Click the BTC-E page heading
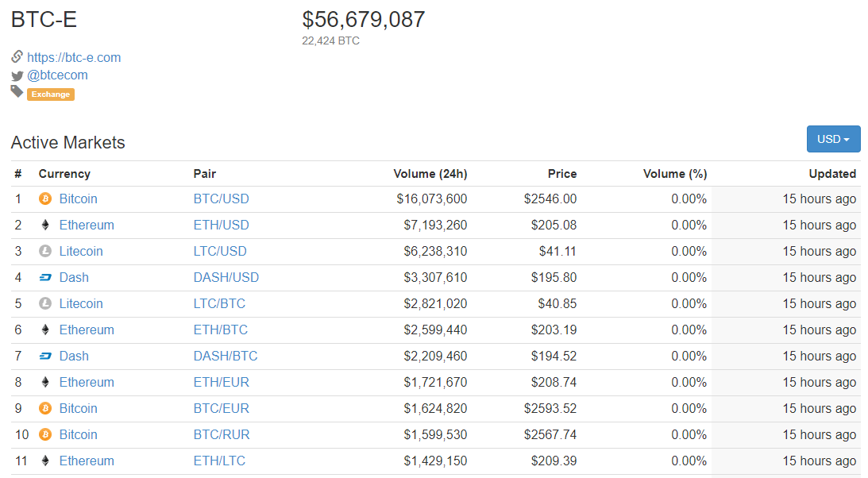This screenshot has width=868, height=478. (x=44, y=19)
